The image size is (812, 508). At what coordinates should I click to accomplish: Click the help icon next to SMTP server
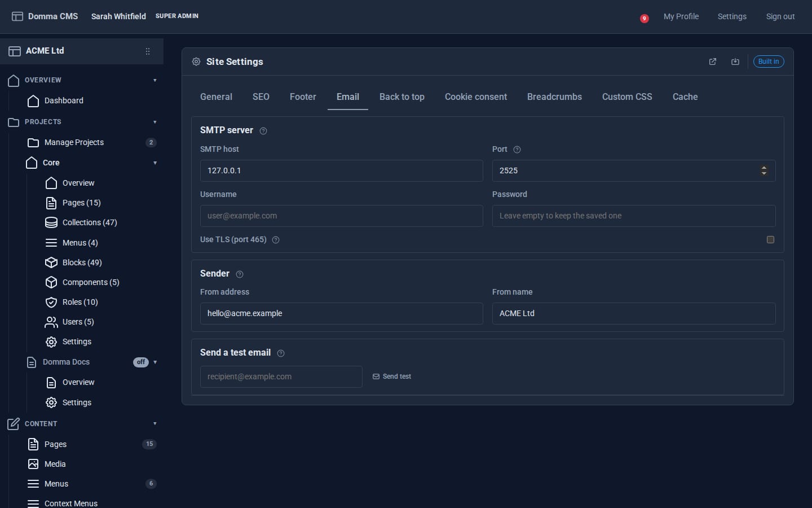pyautogui.click(x=263, y=131)
